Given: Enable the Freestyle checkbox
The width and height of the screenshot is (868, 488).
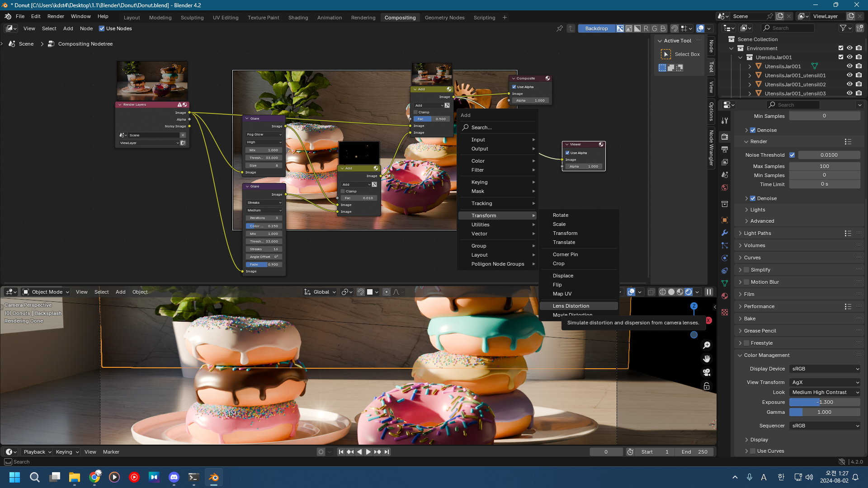Looking at the screenshot, I should 746,343.
